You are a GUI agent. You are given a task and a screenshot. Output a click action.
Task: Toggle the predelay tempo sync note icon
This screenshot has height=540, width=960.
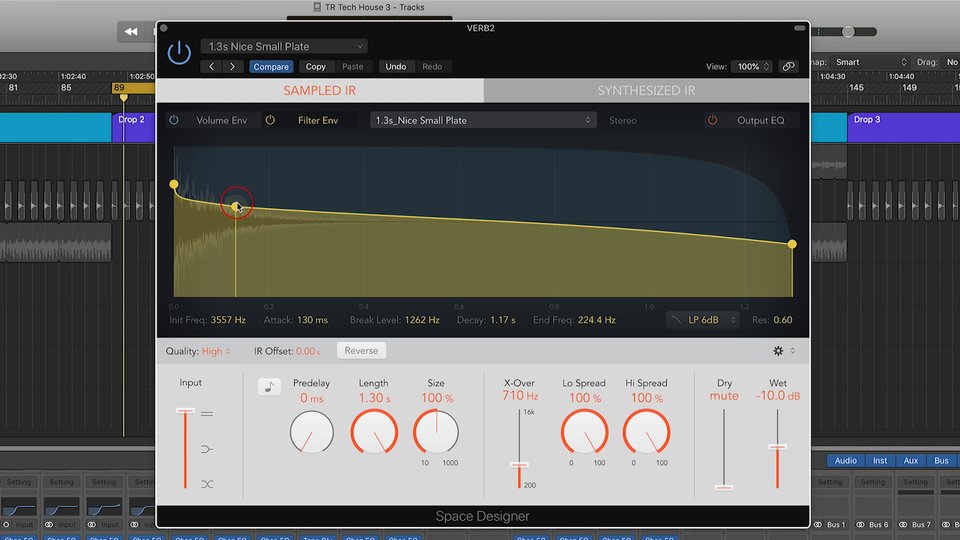[269, 386]
